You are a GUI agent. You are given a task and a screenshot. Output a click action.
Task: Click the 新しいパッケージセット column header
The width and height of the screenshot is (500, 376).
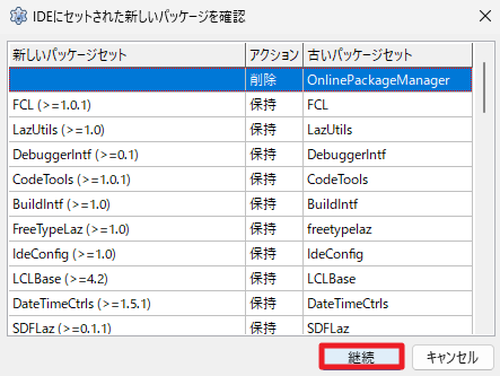click(x=127, y=55)
